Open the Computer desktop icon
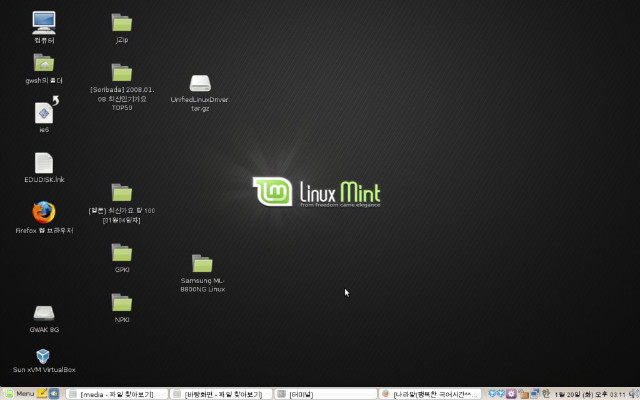This screenshot has height=400, width=640. (44, 23)
